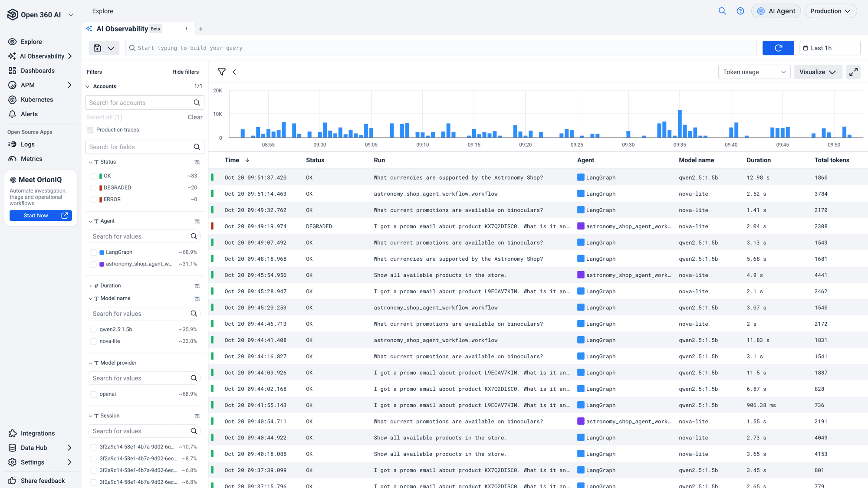Open Explore in the sidebar

31,42
